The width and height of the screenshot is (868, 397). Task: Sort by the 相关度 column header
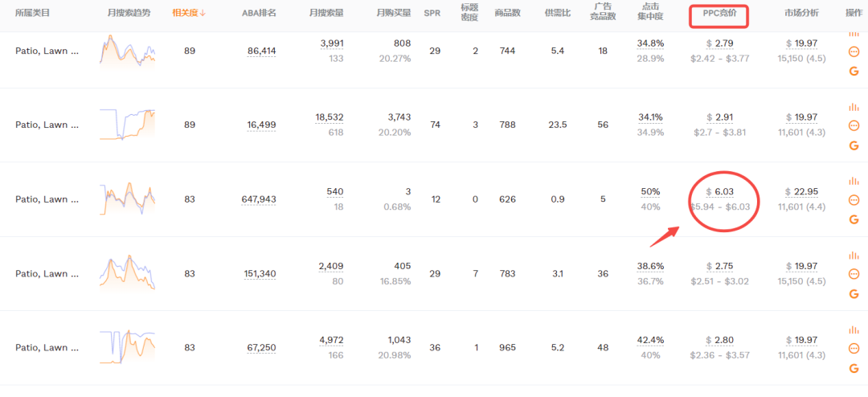tap(189, 13)
